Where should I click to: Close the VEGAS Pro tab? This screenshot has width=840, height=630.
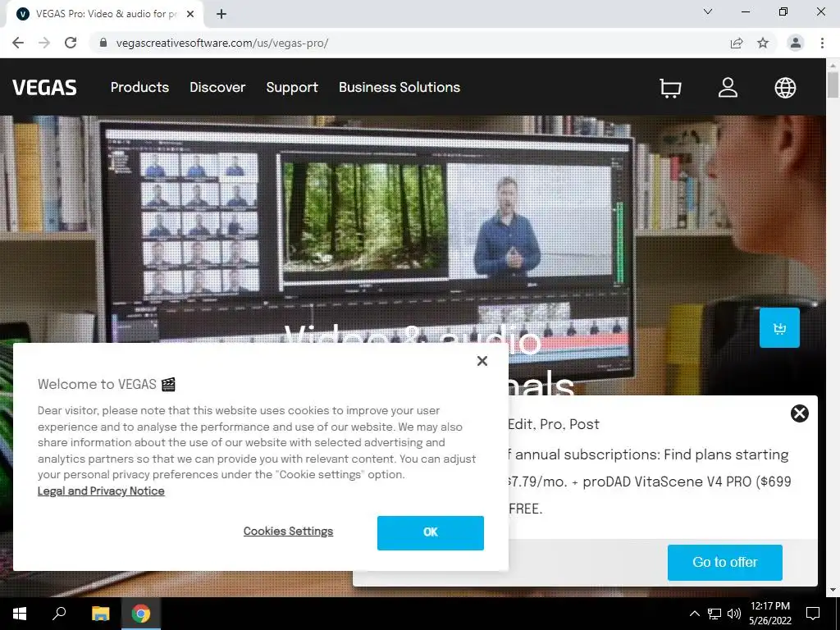click(x=190, y=14)
